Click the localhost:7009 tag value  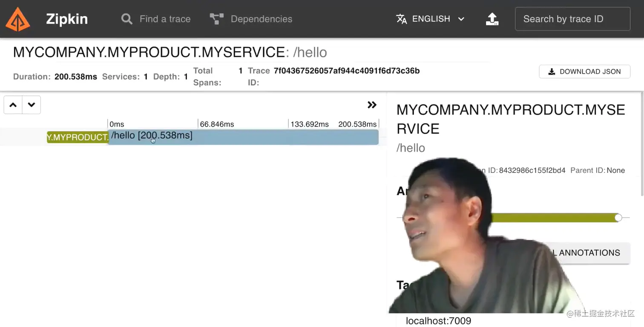coord(438,321)
